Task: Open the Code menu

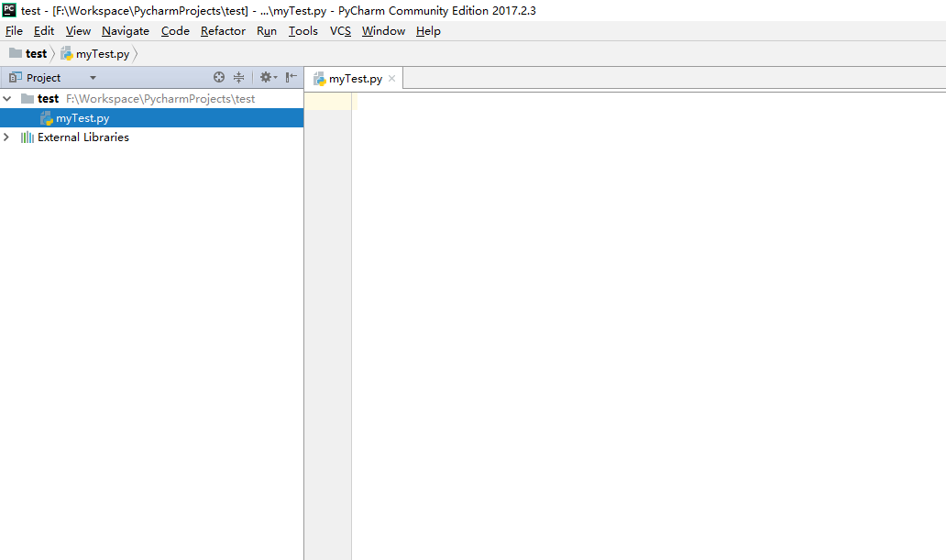Action: (x=175, y=31)
